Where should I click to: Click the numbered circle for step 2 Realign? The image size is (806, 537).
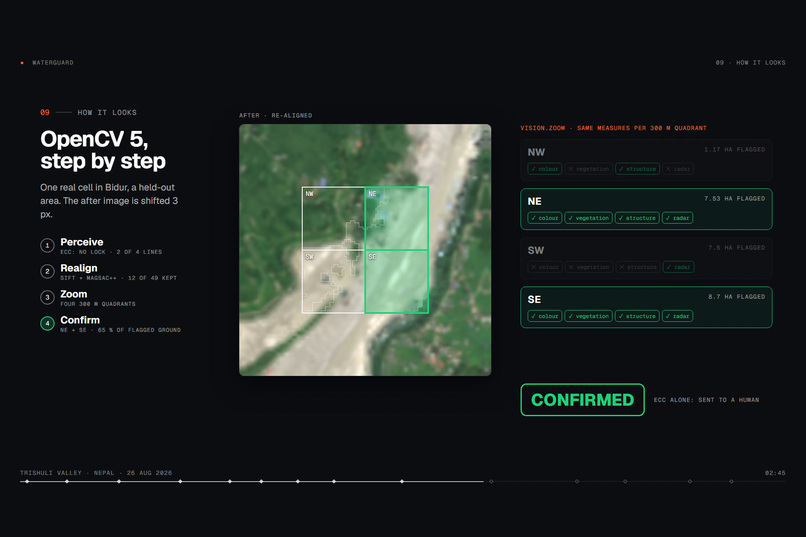click(x=47, y=271)
